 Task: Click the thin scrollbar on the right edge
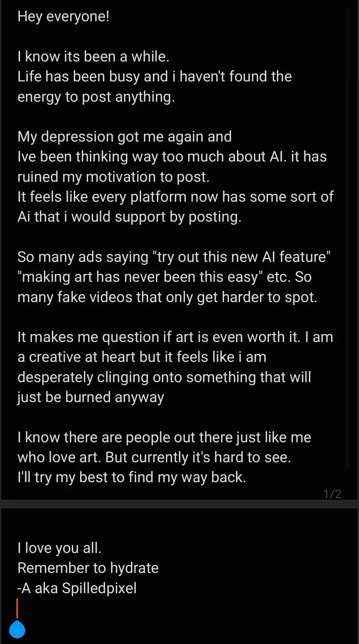(x=348, y=239)
